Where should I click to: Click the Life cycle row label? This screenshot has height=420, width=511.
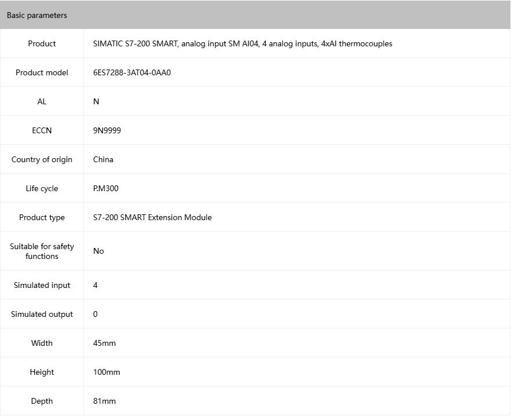pos(42,188)
